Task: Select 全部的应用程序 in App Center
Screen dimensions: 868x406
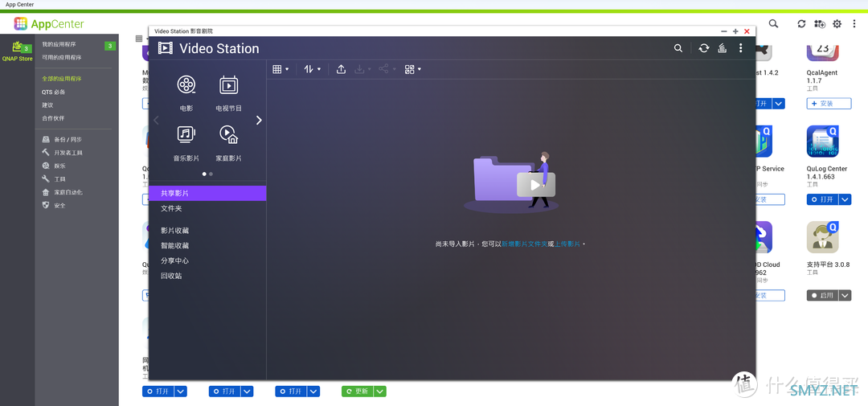Action: 61,79
